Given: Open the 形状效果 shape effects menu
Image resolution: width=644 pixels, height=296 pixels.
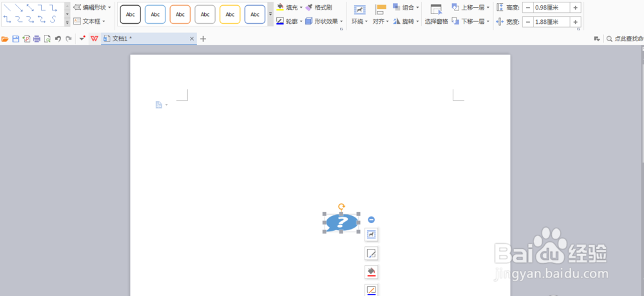Looking at the screenshot, I should pyautogui.click(x=324, y=21).
